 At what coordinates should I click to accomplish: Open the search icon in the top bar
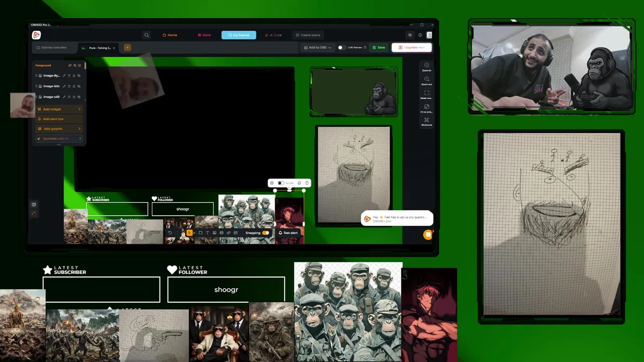pyautogui.click(x=146, y=35)
